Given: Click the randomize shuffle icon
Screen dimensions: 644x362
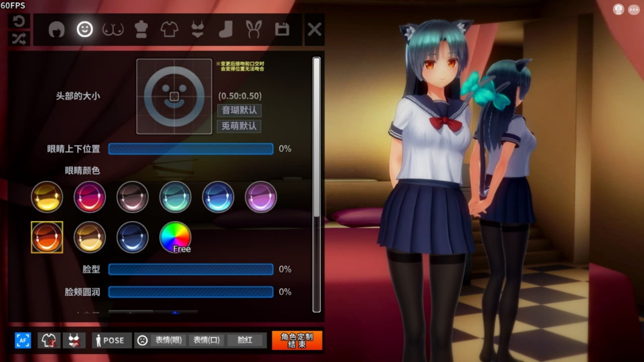Looking at the screenshot, I should tap(19, 38).
